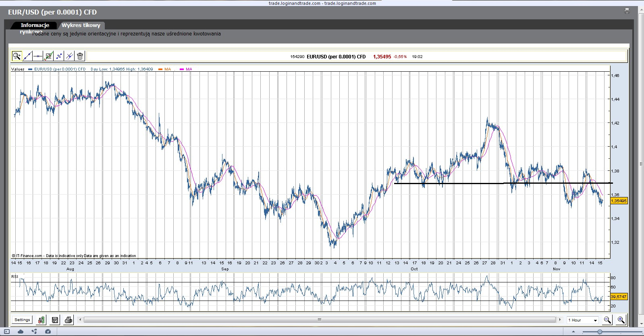
Task: Select the trend line drawing tool
Action: pyautogui.click(x=27, y=56)
